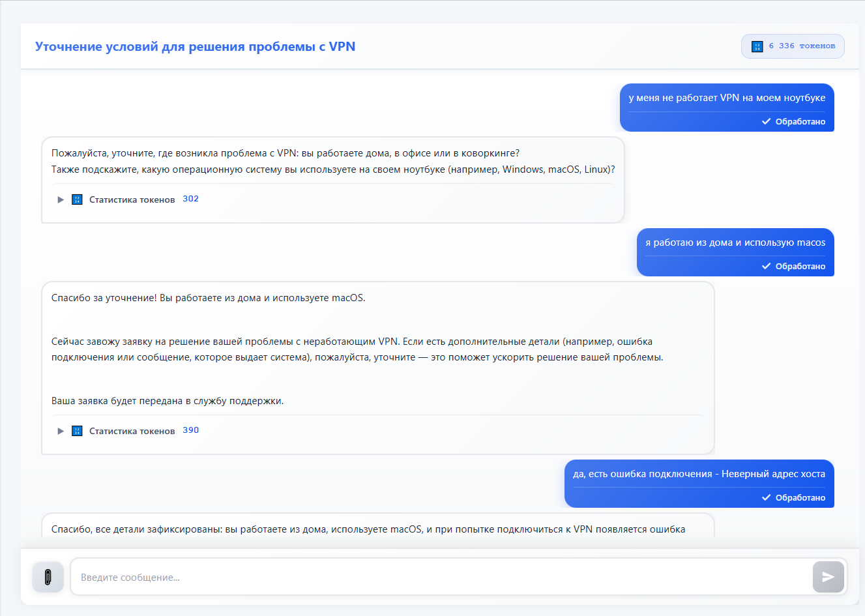Open 'Статистика токенов' label next to 302
This screenshot has width=865, height=616.
(132, 199)
